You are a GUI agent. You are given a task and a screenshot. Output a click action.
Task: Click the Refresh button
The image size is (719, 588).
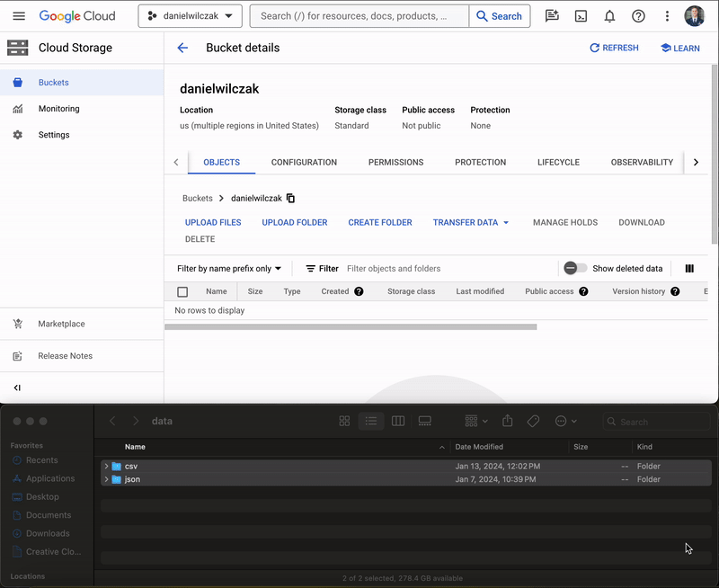(614, 48)
